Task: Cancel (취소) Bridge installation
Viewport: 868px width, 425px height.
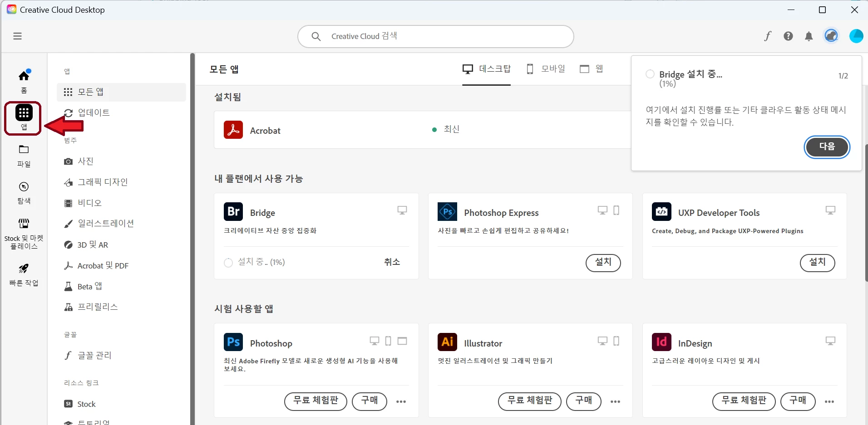Action: [x=392, y=262]
